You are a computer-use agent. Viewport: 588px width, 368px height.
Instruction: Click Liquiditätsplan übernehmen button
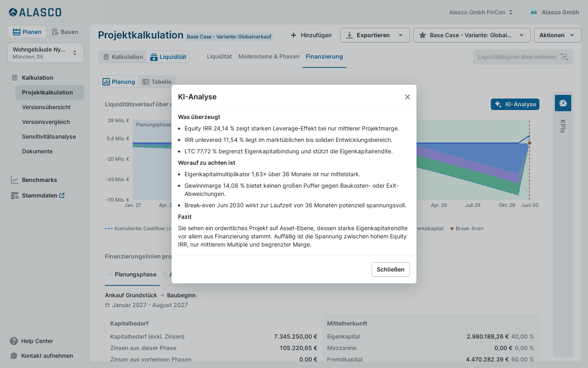pyautogui.click(x=523, y=57)
